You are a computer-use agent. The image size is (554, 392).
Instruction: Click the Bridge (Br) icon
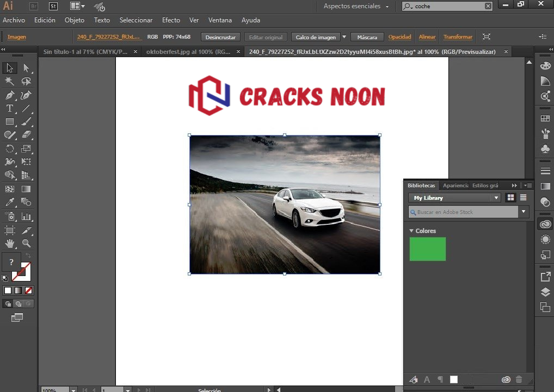pyautogui.click(x=34, y=6)
